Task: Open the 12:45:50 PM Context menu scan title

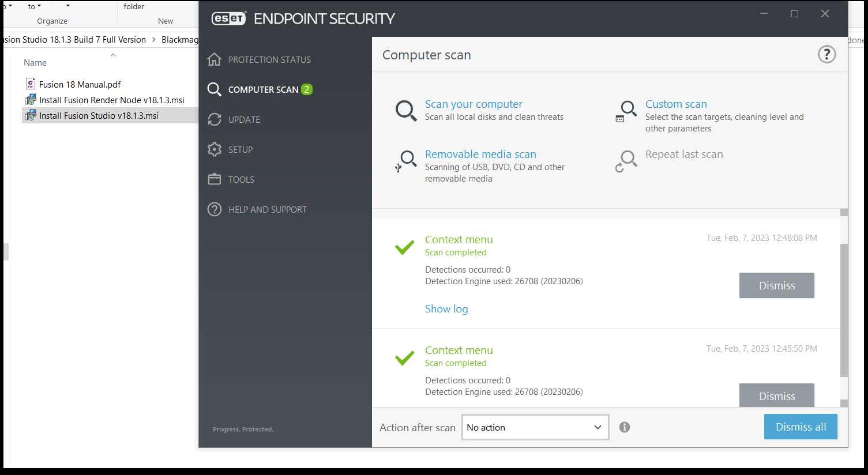Action: pyautogui.click(x=459, y=350)
